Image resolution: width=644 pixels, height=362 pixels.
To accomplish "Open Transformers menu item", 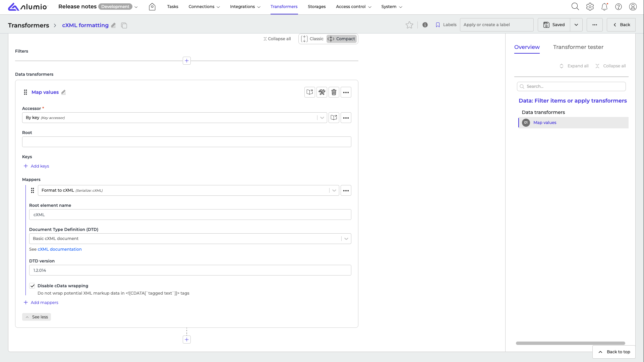I will pyautogui.click(x=284, y=7).
